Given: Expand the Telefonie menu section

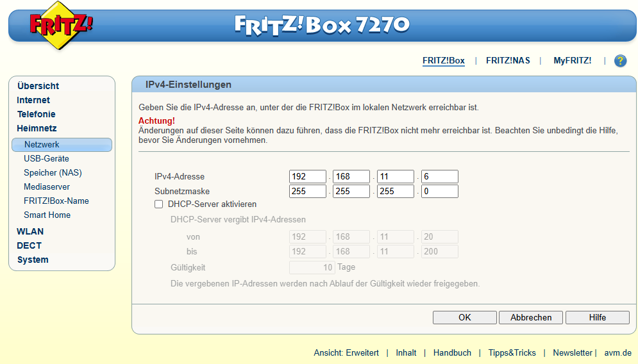Looking at the screenshot, I should pos(36,114).
